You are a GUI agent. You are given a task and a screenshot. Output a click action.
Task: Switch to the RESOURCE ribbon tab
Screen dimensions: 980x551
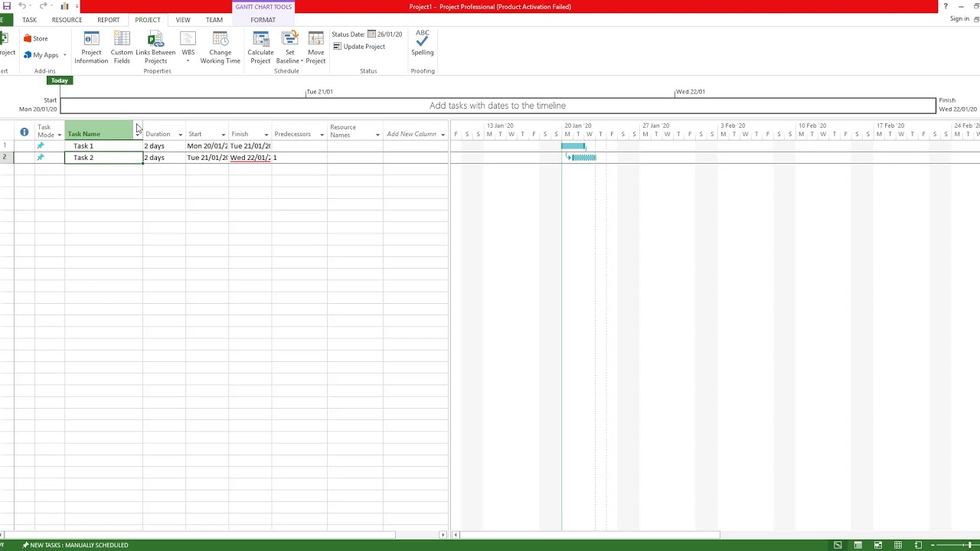coord(67,20)
